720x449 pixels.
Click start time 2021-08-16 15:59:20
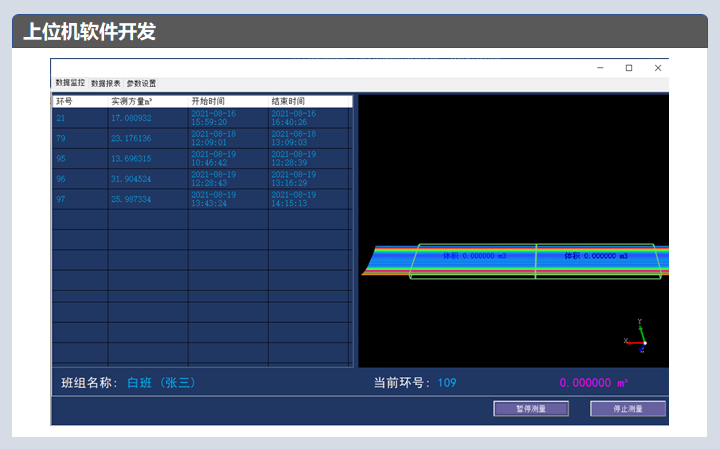point(228,118)
